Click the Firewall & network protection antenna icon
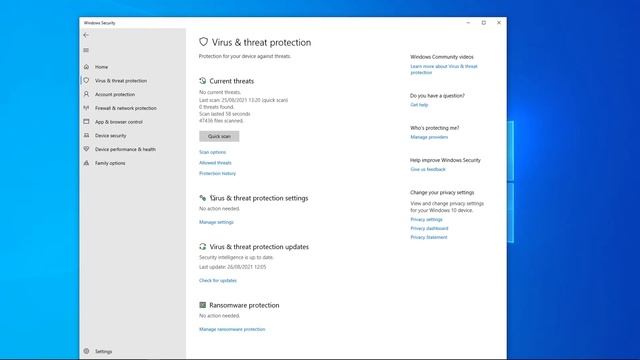Image resolution: width=640 pixels, height=360 pixels. coord(86,108)
